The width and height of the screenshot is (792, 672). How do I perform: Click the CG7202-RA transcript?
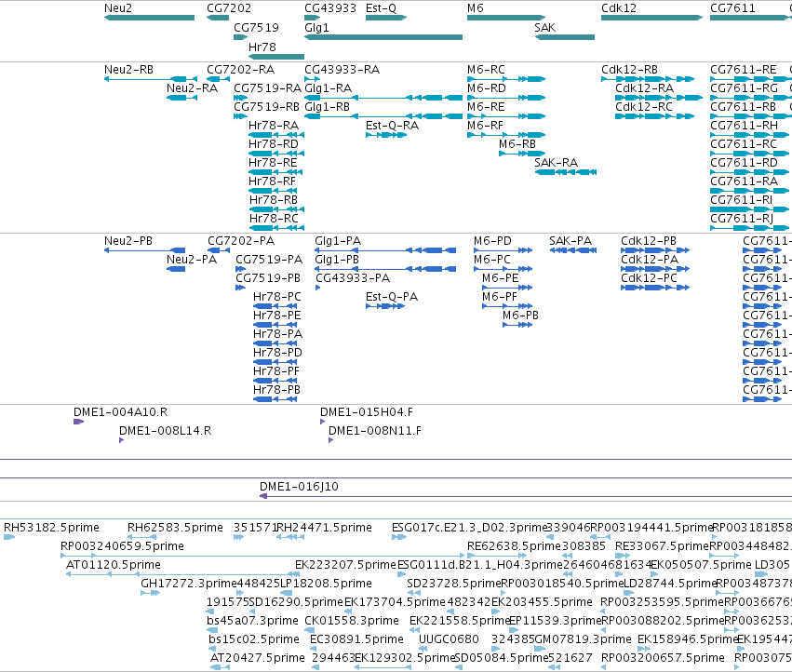click(x=218, y=79)
